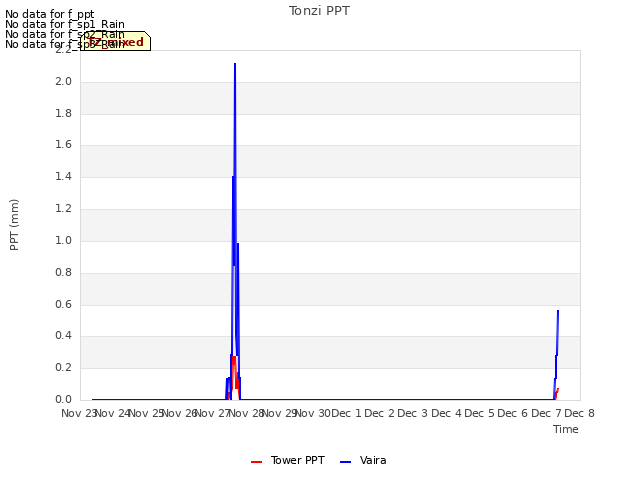Image resolution: width=640 pixels, height=480 pixels.
Task: Click the 0.8 y-axis tick label
Action: click(x=63, y=272)
